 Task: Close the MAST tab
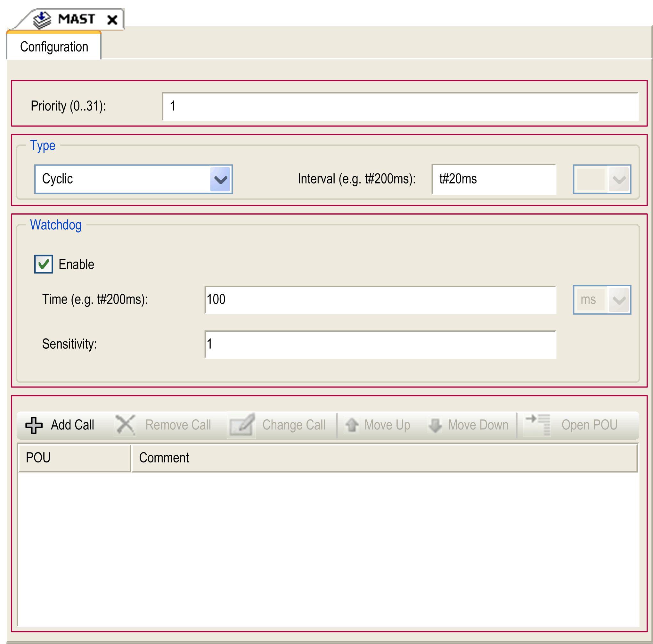tap(112, 20)
